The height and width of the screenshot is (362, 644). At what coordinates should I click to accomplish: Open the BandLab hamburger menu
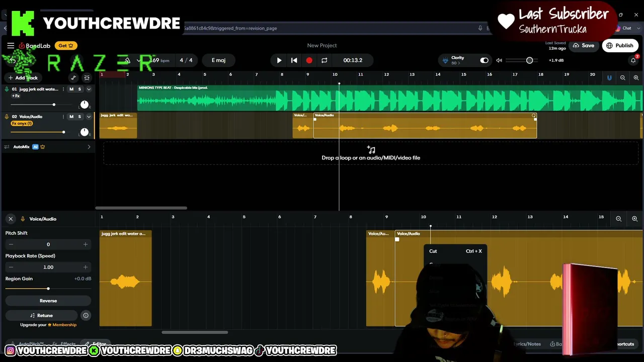pyautogui.click(x=11, y=46)
